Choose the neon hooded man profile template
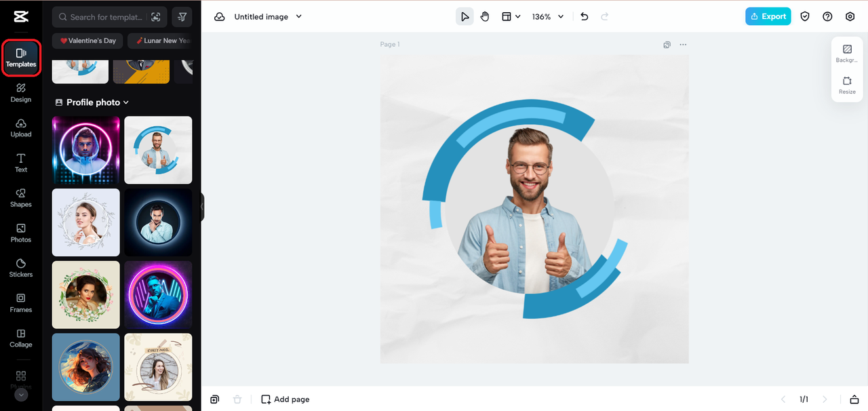This screenshot has height=411, width=868. (x=86, y=150)
